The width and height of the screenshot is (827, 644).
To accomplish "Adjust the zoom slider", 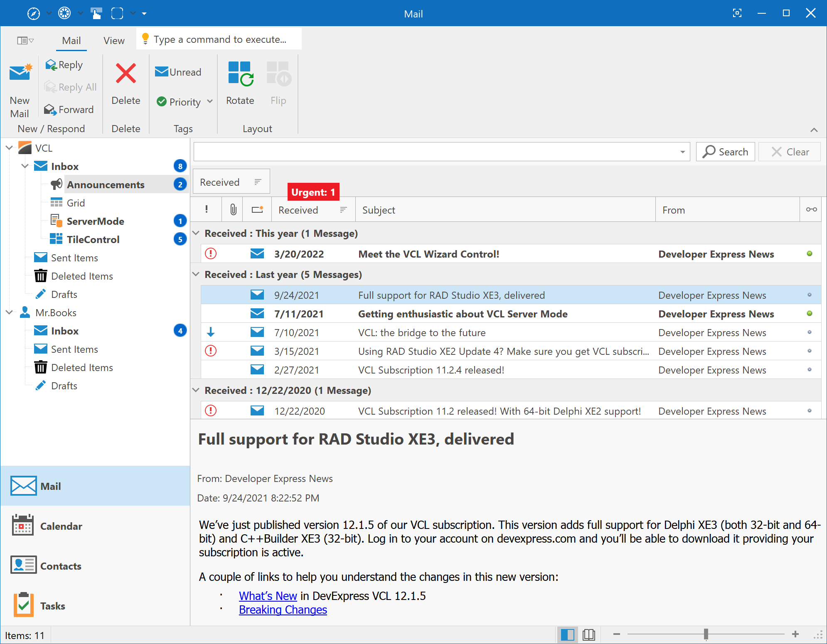I will (x=706, y=634).
